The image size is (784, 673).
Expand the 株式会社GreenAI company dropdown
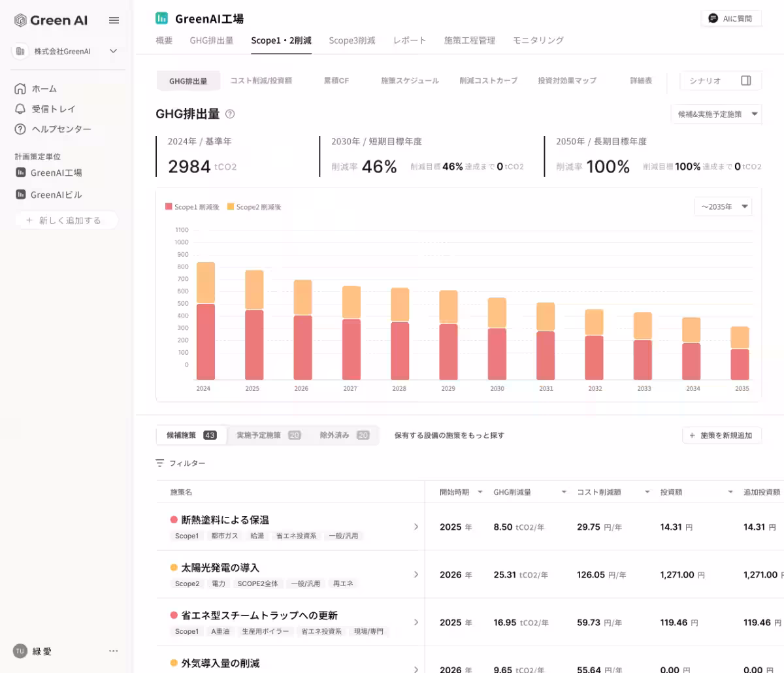click(x=113, y=51)
